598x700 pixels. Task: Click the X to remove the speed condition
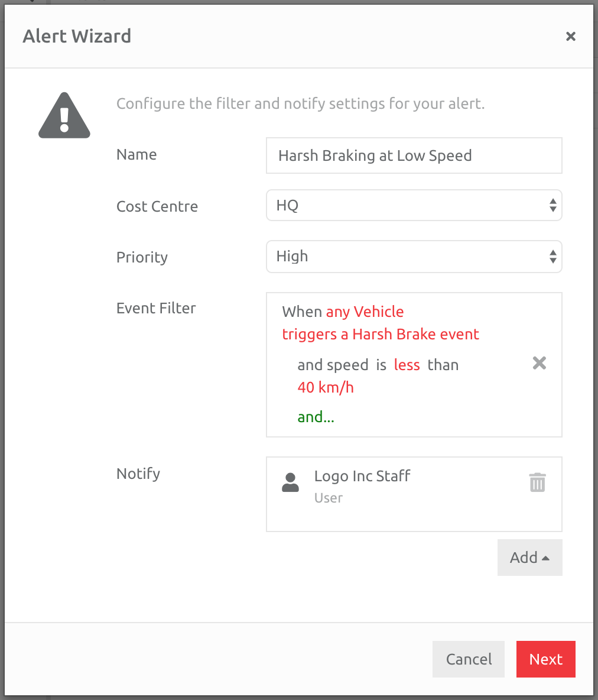(539, 364)
